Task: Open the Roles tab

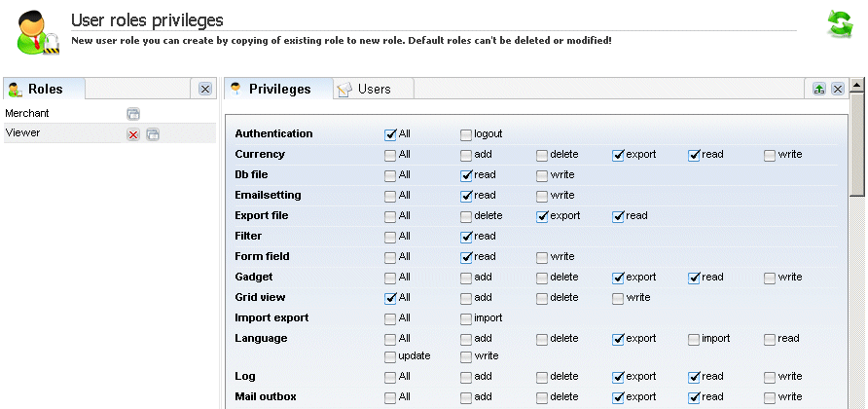Action: point(45,90)
